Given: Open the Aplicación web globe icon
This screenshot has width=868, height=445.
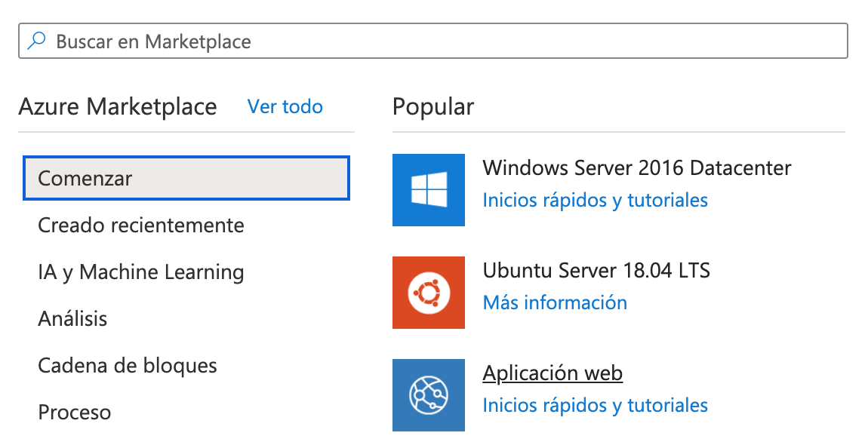Looking at the screenshot, I should point(429,395).
